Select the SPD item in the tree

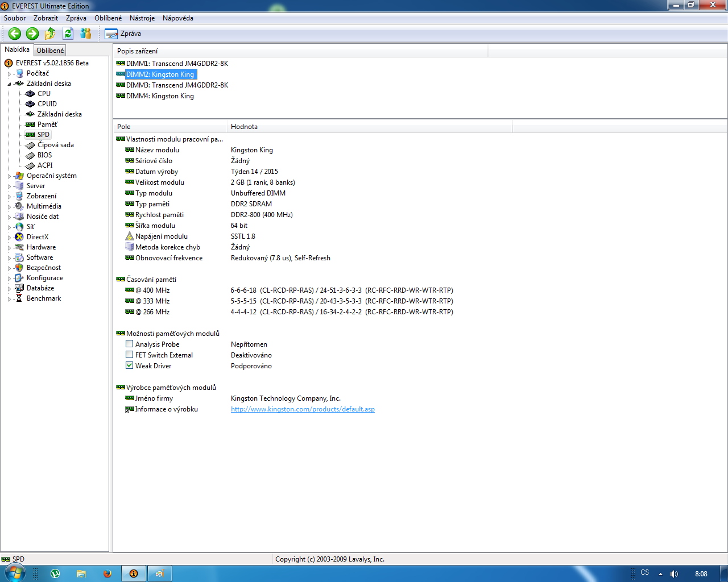click(x=43, y=135)
